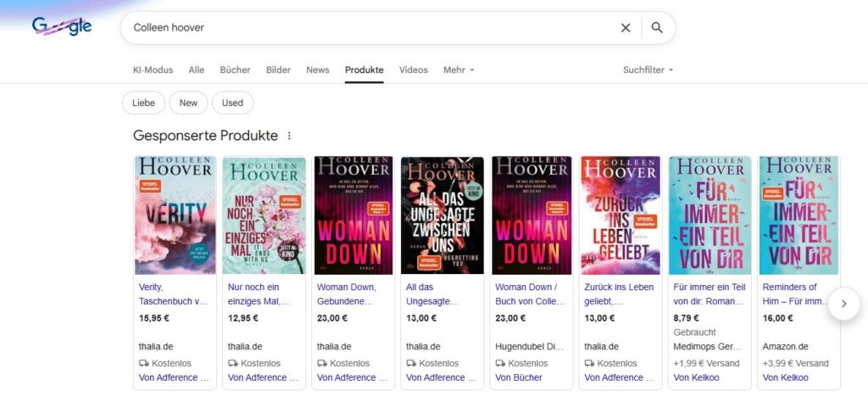Screen dimensions: 868x402
Task: Open Zurück ins Leben geliebt product link
Action: [619, 293]
